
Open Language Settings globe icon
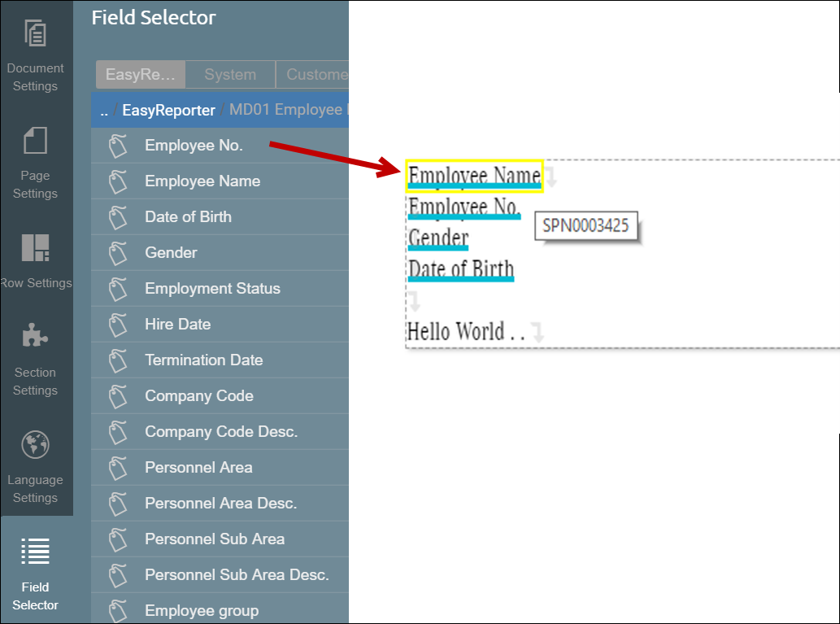[x=35, y=444]
